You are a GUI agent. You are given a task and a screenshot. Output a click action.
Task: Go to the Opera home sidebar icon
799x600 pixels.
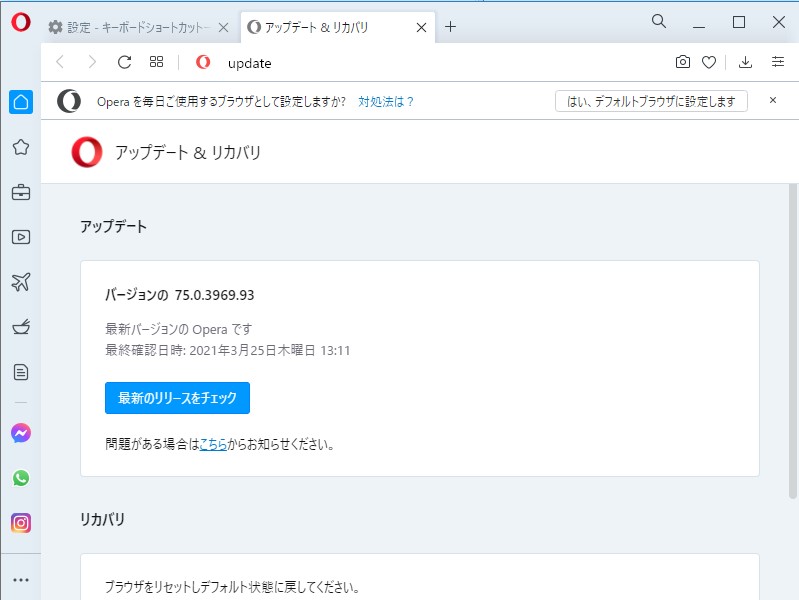(21, 102)
